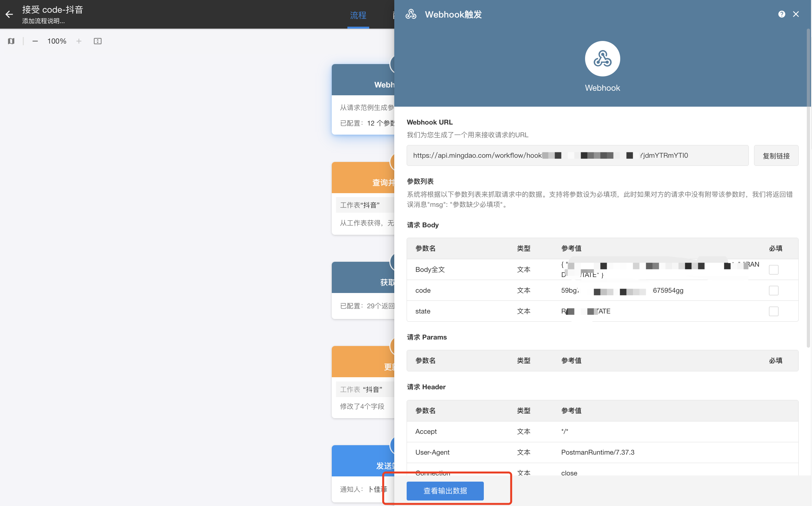The image size is (812, 506).
Task: Open the 修改了4个字段 update node
Action: point(362,406)
